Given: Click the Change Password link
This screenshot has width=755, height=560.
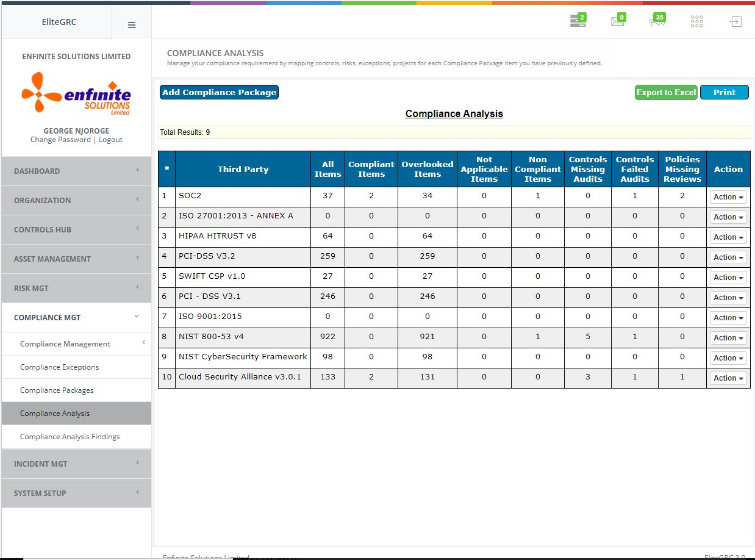Looking at the screenshot, I should pos(60,140).
